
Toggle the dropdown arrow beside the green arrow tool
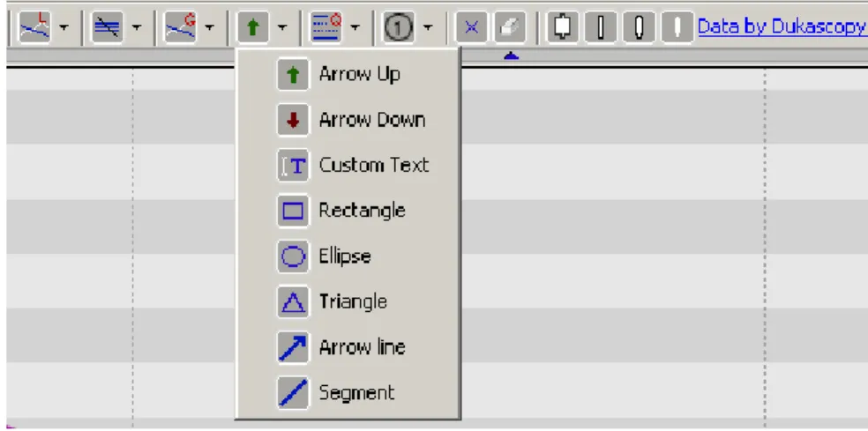point(283,27)
